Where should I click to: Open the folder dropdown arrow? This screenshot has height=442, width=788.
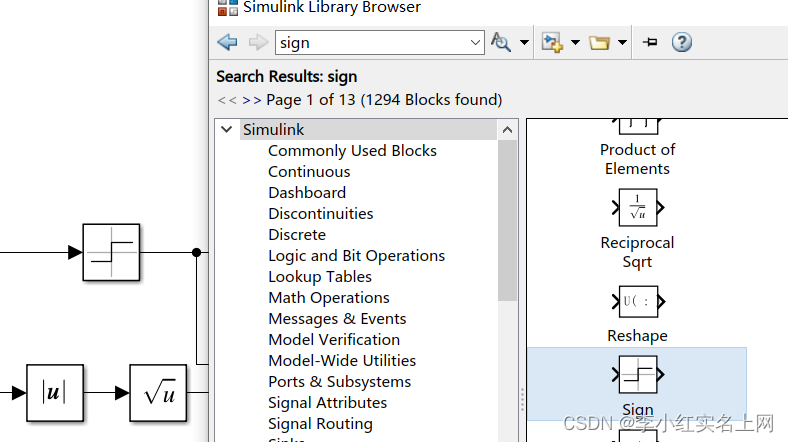point(622,43)
